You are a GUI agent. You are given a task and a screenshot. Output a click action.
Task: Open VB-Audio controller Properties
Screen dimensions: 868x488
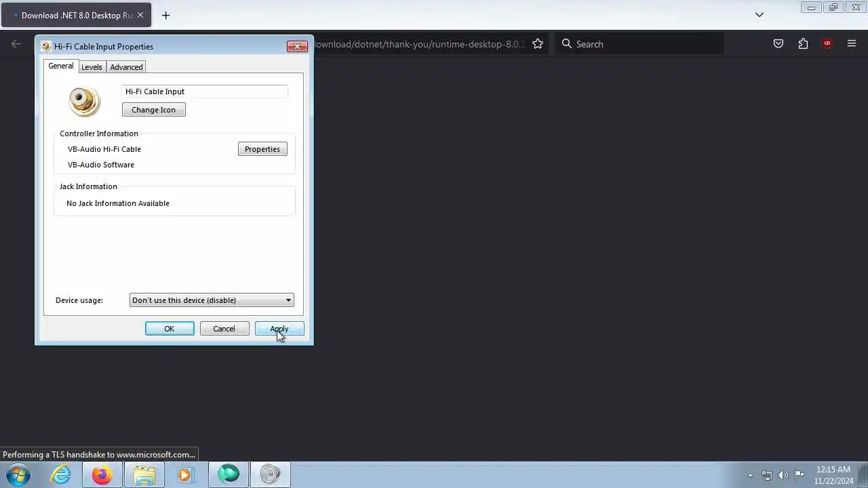[262, 149]
